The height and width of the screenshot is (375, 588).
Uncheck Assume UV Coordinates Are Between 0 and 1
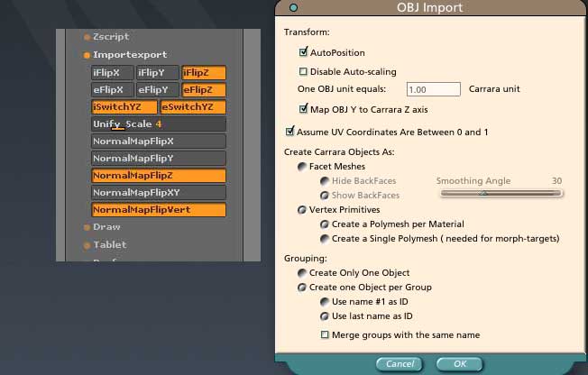(x=289, y=132)
